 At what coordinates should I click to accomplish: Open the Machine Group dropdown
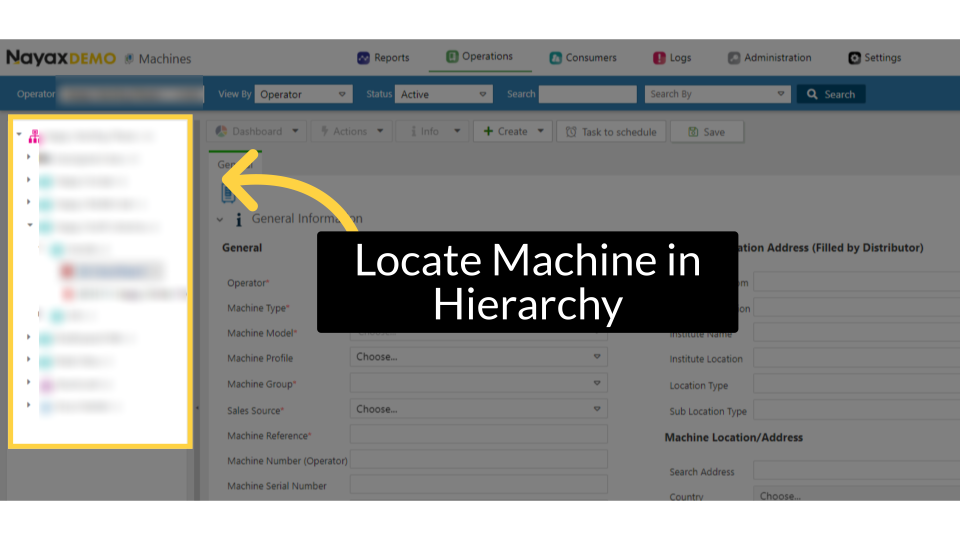479,383
